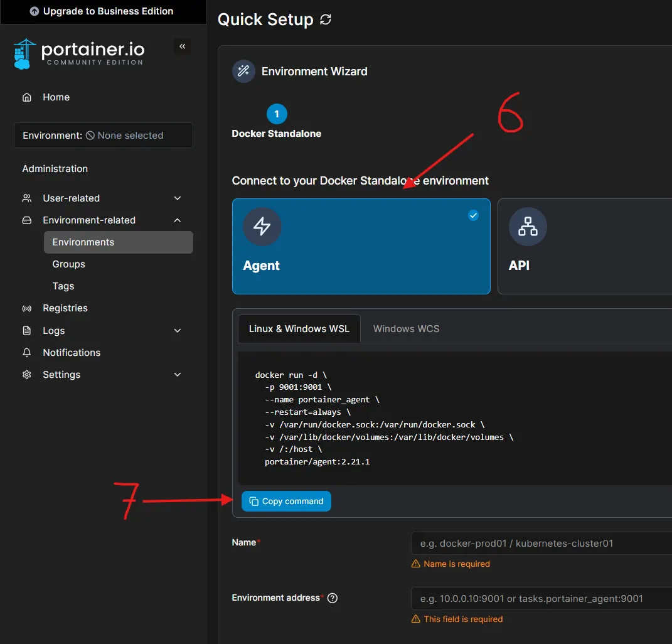Click the Upgrade to Business Edition banner

103,11
